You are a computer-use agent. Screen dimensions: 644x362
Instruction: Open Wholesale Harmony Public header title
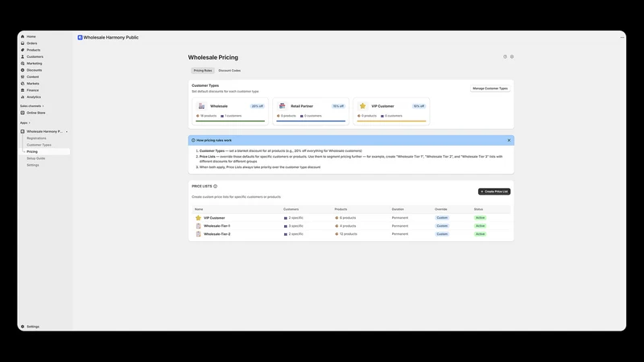pyautogui.click(x=111, y=37)
